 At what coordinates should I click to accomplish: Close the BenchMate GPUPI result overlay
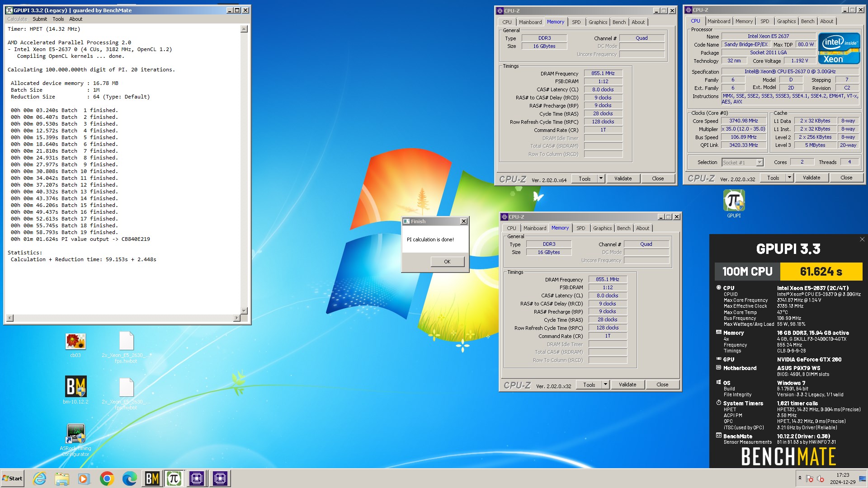(862, 239)
